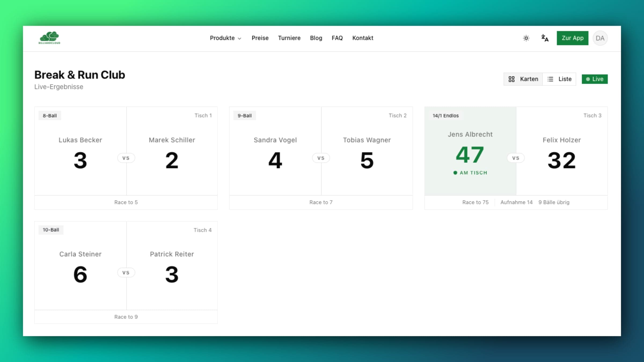This screenshot has width=644, height=362.
Task: Click the AM TISCH status indicator
Action: (470, 173)
